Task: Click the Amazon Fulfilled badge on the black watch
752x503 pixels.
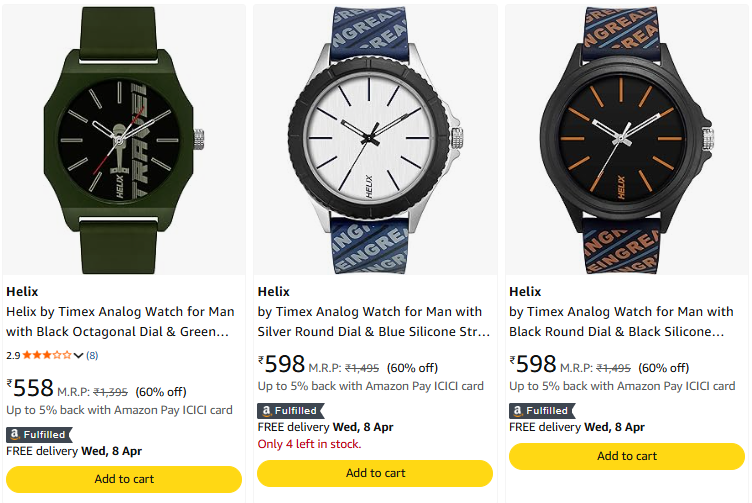Action: pos(541,410)
